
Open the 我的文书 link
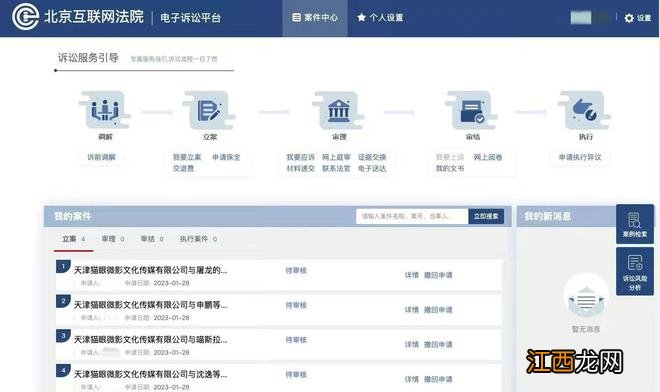coord(450,168)
